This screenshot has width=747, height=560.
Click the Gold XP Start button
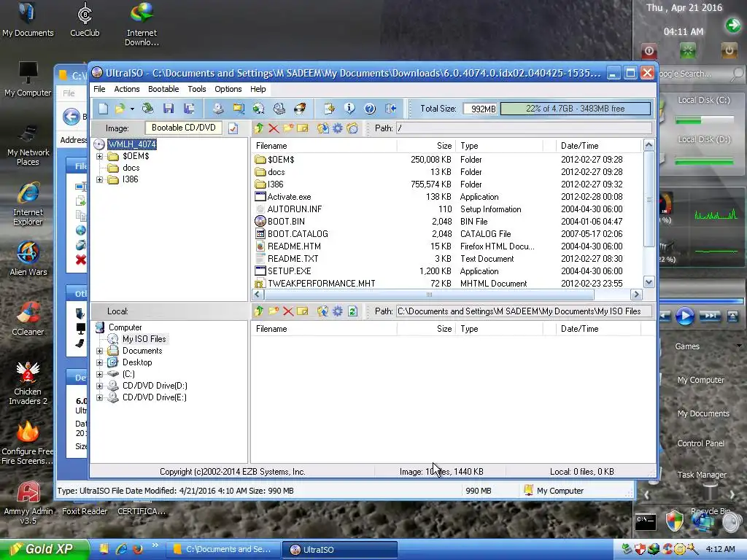tap(44, 549)
